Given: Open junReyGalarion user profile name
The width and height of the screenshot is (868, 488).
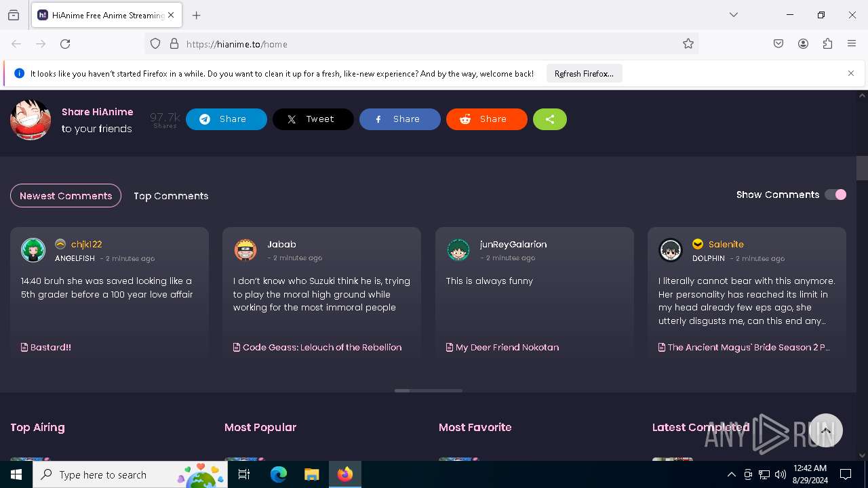Looking at the screenshot, I should 513,244.
